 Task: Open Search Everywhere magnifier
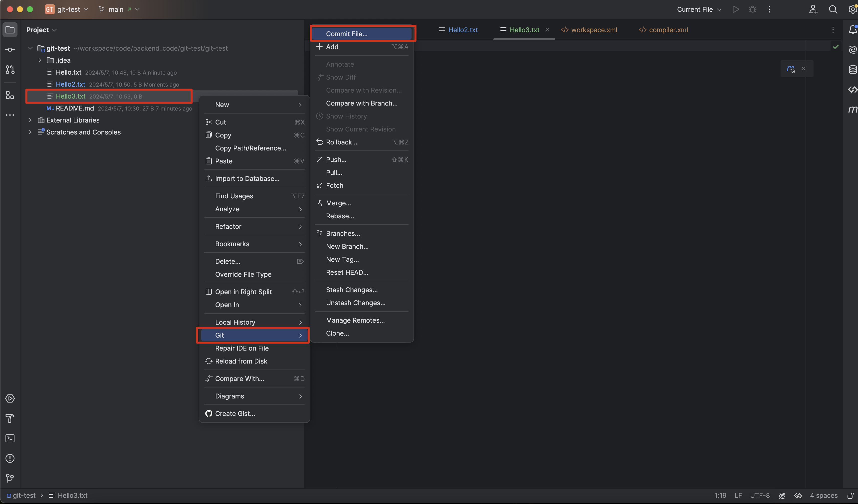tap(833, 9)
